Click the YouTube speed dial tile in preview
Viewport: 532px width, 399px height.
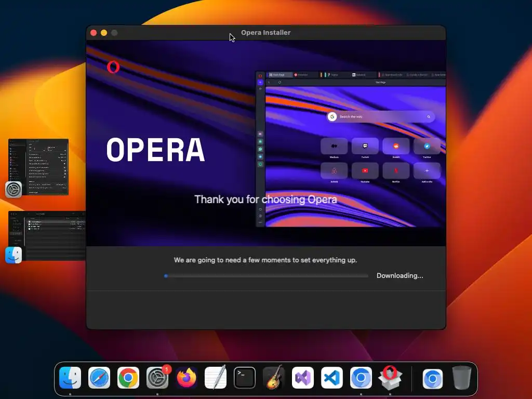365,170
